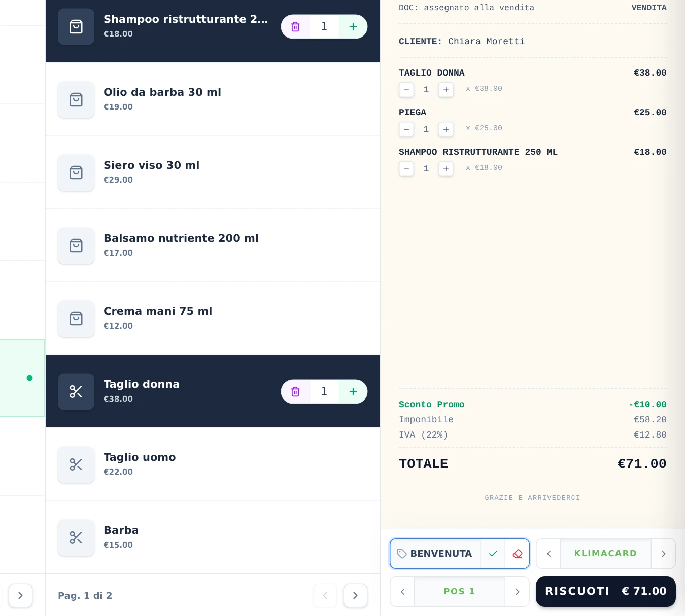Click the bag icon beside Olio da barba
Image resolution: width=685 pixels, height=616 pixels.
(x=76, y=99)
